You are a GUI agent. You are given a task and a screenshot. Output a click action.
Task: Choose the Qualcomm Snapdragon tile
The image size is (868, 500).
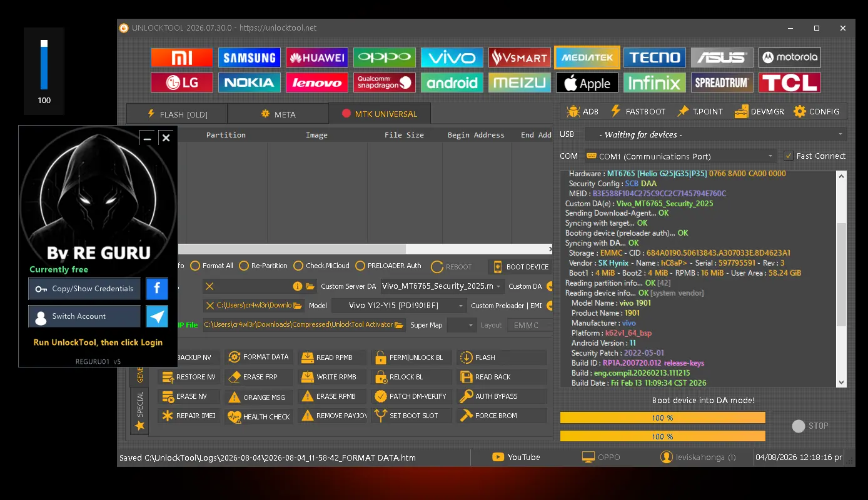pyautogui.click(x=385, y=82)
